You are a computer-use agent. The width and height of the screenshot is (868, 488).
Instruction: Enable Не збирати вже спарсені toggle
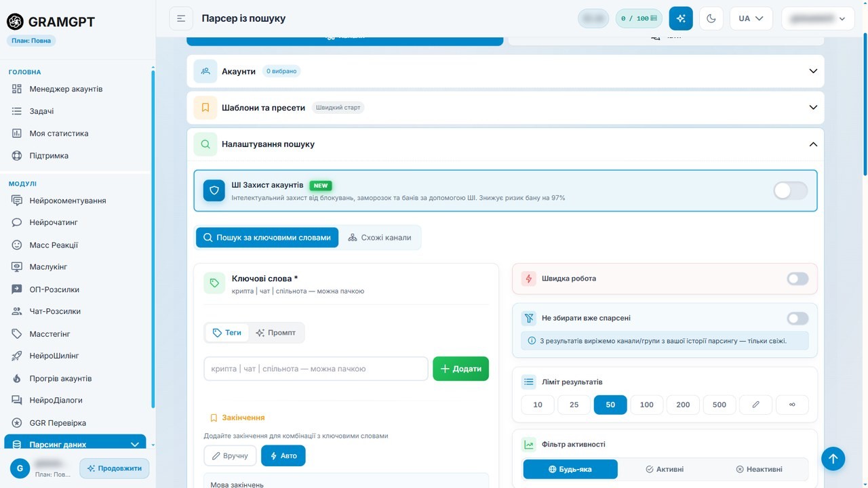(x=797, y=318)
